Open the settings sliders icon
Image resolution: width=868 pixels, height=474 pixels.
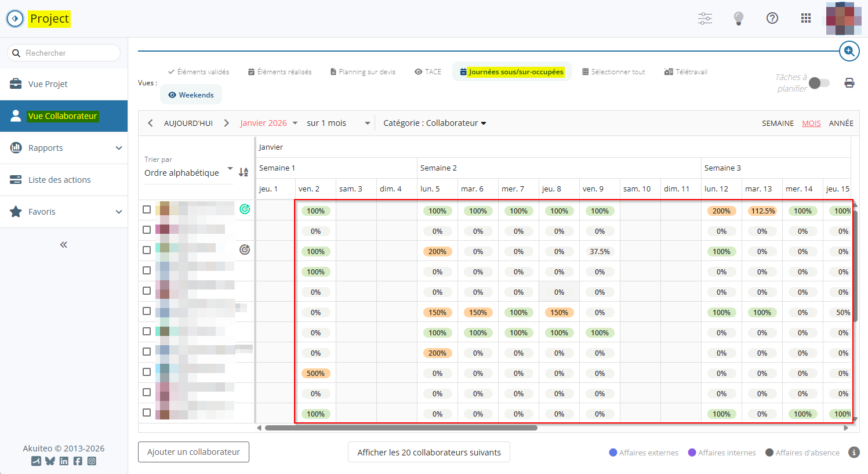[704, 19]
